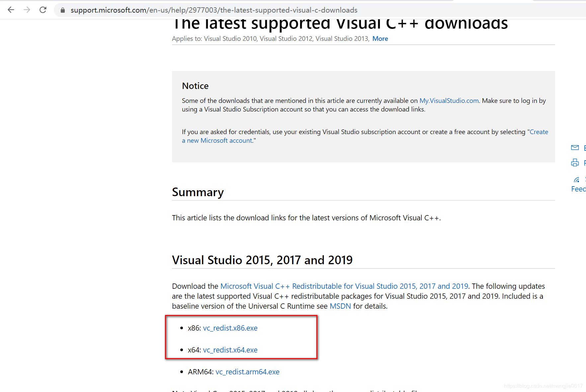The width and height of the screenshot is (586, 392).
Task: Click the browser back navigation arrow
Action: click(x=11, y=10)
